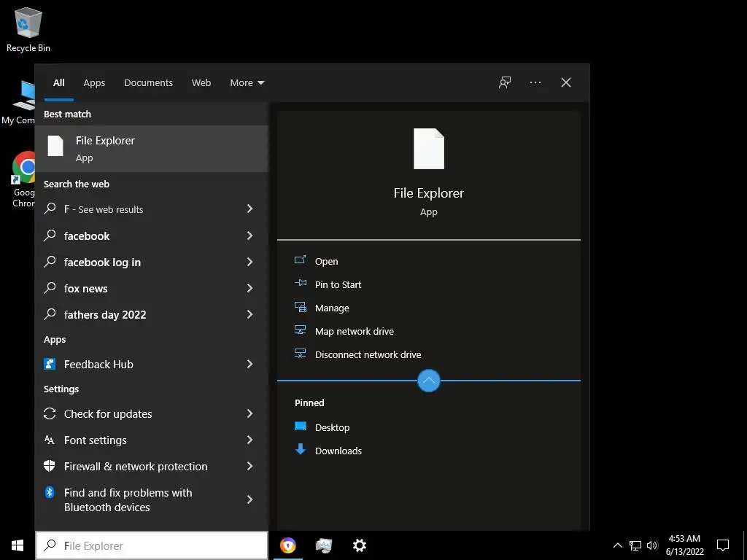Image resolution: width=747 pixels, height=560 pixels.
Task: Click the pinned Downloads arrow icon
Action: coord(301,449)
